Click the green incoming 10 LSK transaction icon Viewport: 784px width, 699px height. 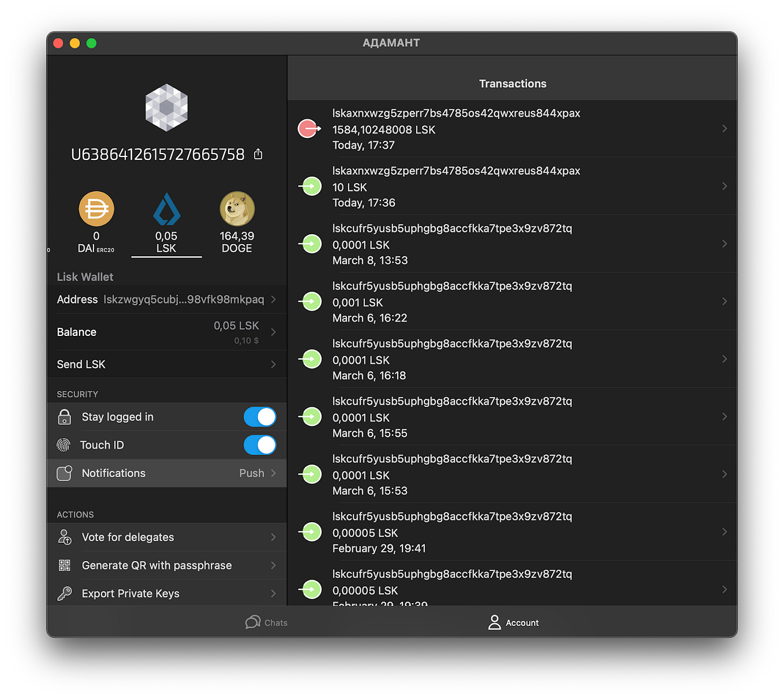310,186
